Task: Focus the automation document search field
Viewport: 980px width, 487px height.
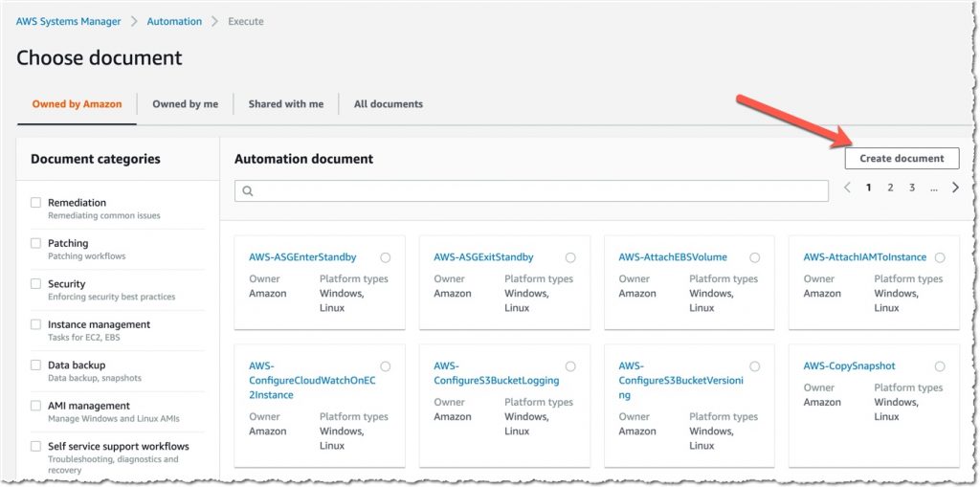Action: 531,191
